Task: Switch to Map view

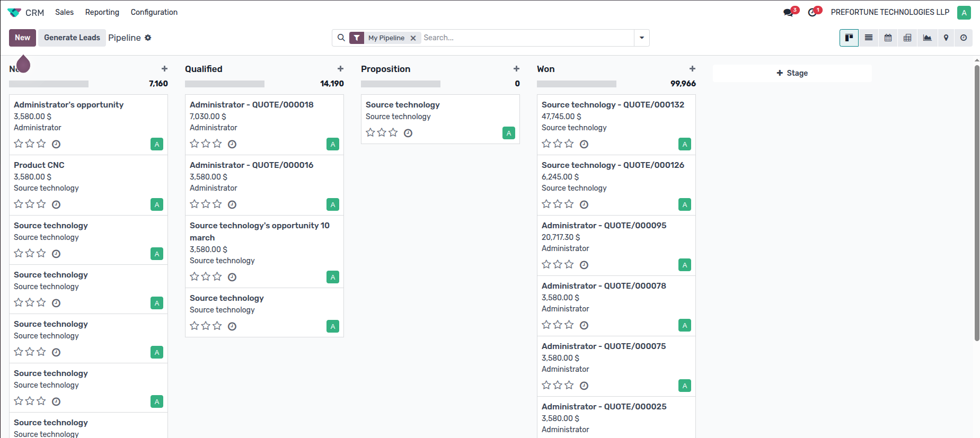Action: coord(946,38)
